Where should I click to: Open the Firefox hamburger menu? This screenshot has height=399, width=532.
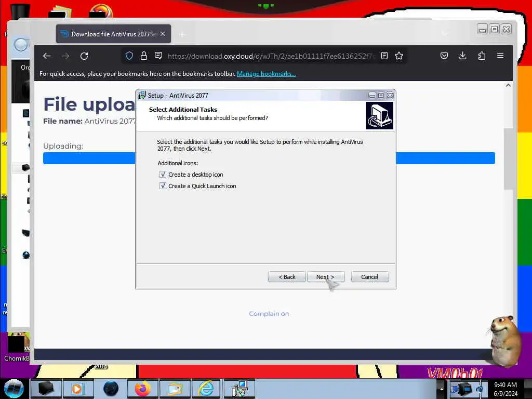[x=500, y=56]
